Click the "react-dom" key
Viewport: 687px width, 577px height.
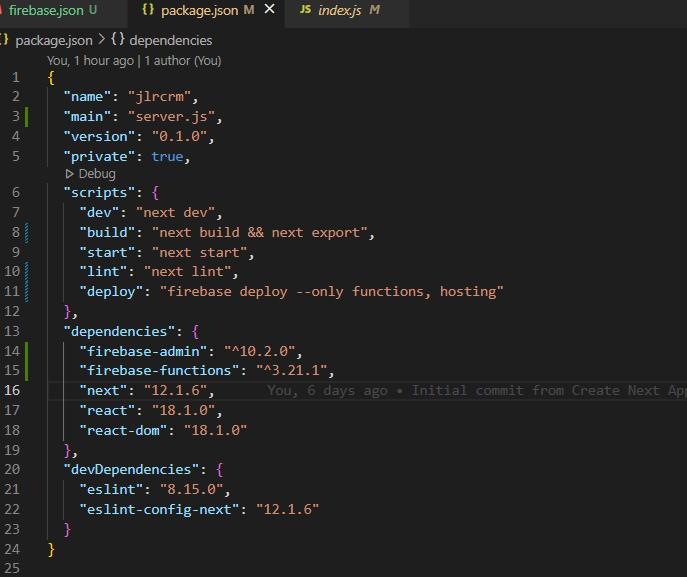[123, 431]
